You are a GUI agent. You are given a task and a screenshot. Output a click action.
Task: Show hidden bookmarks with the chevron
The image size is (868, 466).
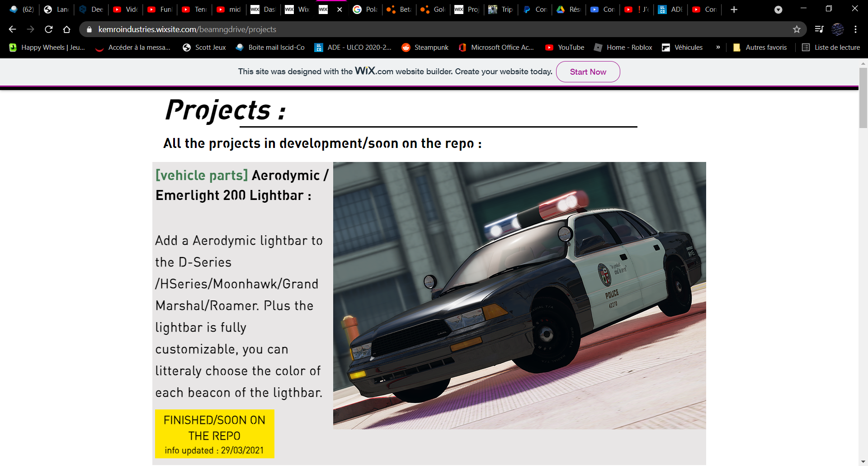point(718,47)
